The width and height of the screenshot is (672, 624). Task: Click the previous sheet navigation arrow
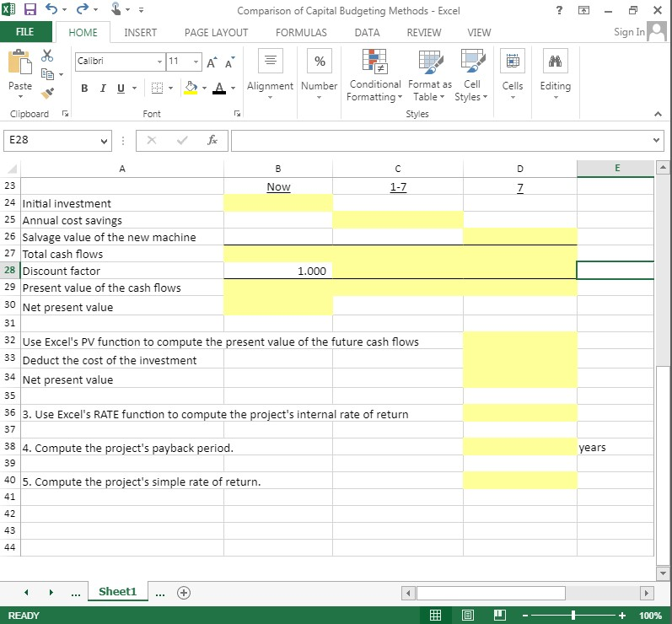pyautogui.click(x=27, y=592)
